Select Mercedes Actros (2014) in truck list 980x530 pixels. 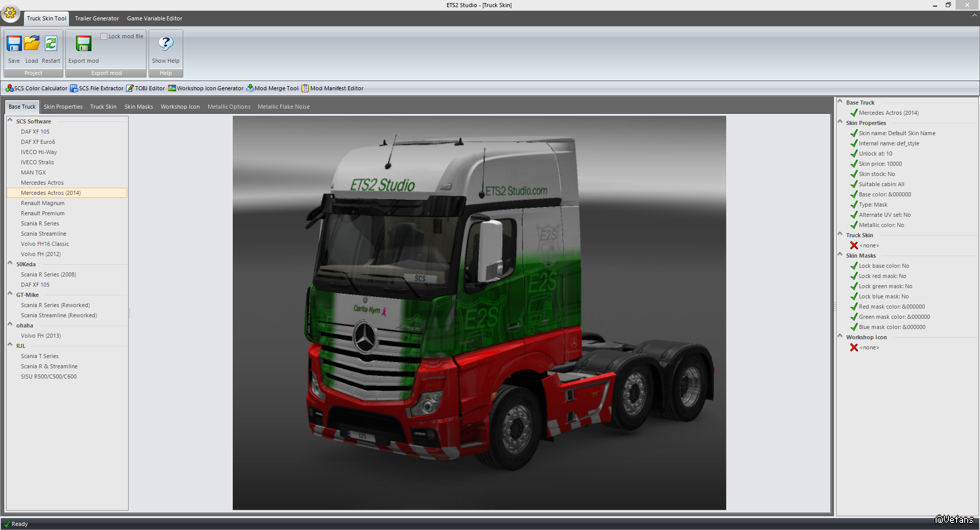pyautogui.click(x=67, y=193)
